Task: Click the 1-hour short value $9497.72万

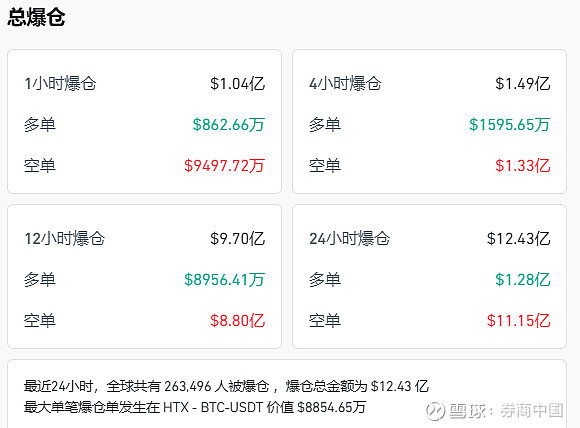Action: coord(225,166)
